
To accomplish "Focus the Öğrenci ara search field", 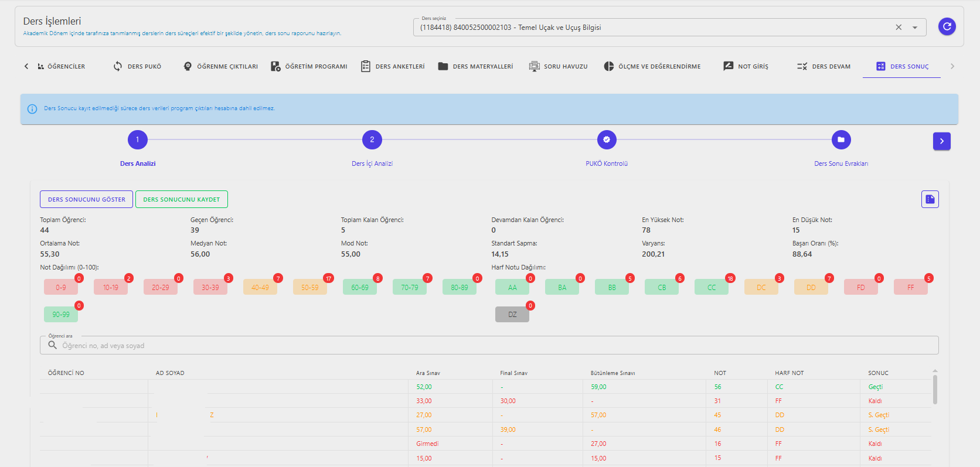I will (489, 345).
